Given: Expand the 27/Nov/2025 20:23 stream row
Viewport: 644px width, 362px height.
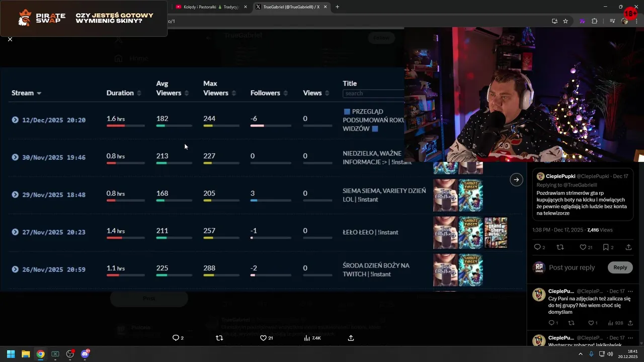Looking at the screenshot, I should pyautogui.click(x=15, y=232).
